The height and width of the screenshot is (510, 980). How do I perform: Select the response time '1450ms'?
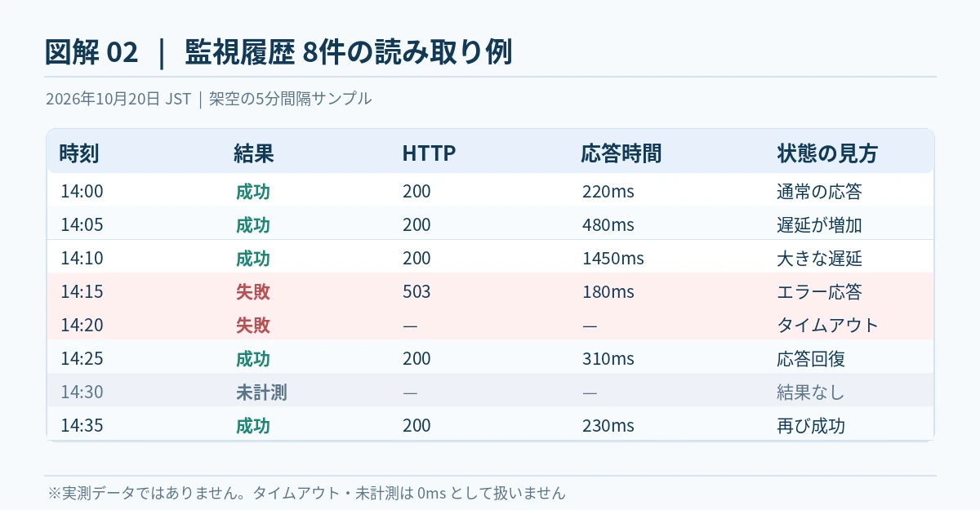coord(613,259)
